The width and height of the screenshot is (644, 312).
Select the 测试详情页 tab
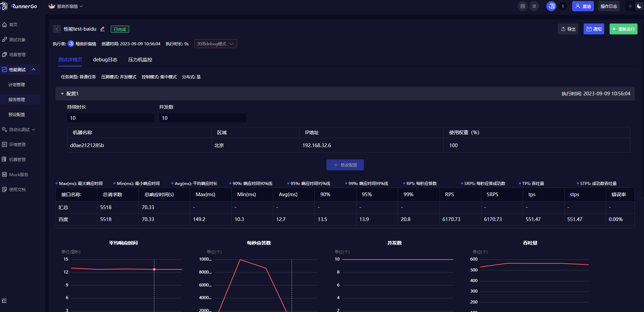[x=70, y=60]
